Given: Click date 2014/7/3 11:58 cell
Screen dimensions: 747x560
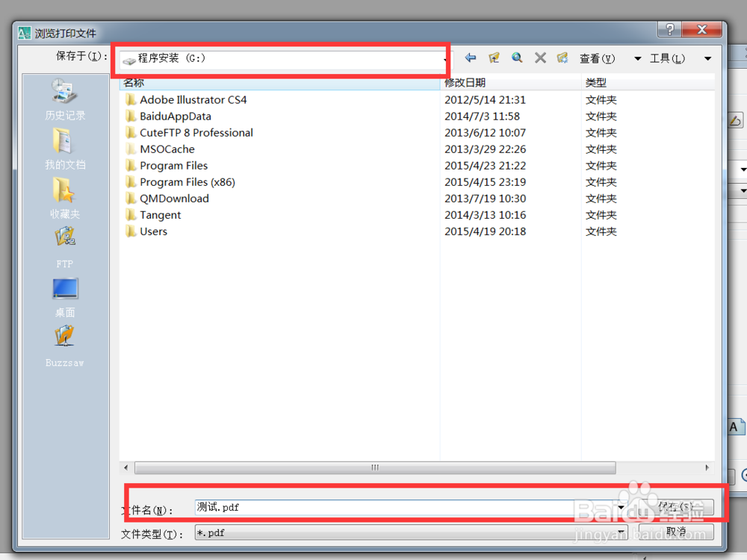Looking at the screenshot, I should coord(482,116).
